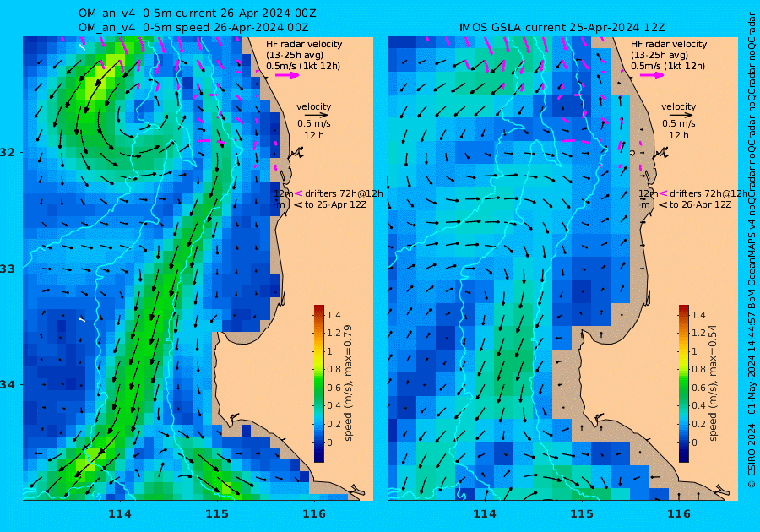Screen dimensions: 760x532
Task: Click the 1.2 tick on left colorbar
Action: tap(334, 333)
